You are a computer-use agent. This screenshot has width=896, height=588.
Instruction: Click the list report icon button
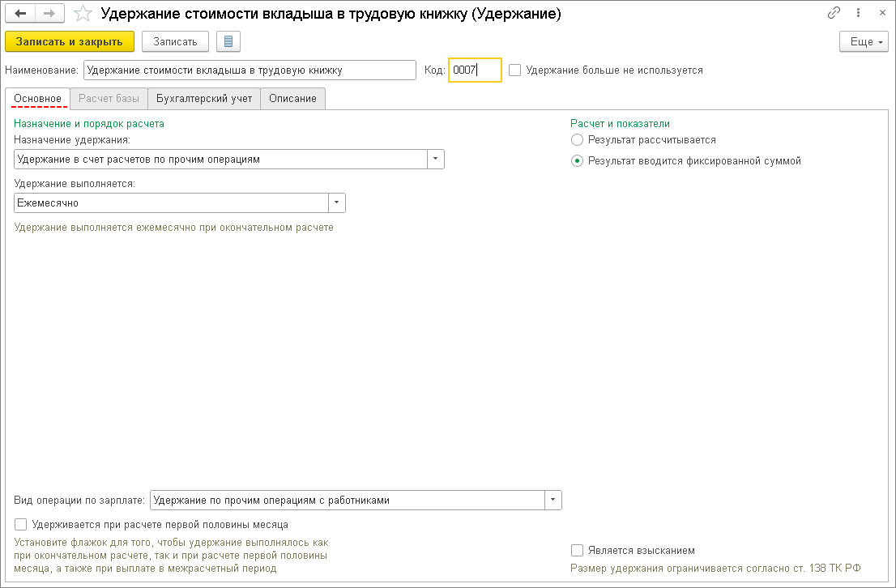click(228, 41)
